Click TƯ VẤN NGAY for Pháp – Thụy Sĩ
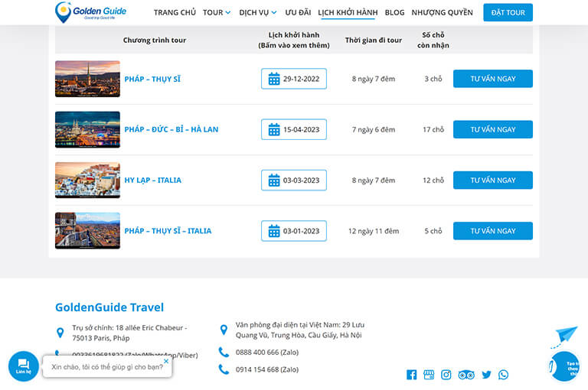The height and width of the screenshot is (390, 588). (x=493, y=79)
